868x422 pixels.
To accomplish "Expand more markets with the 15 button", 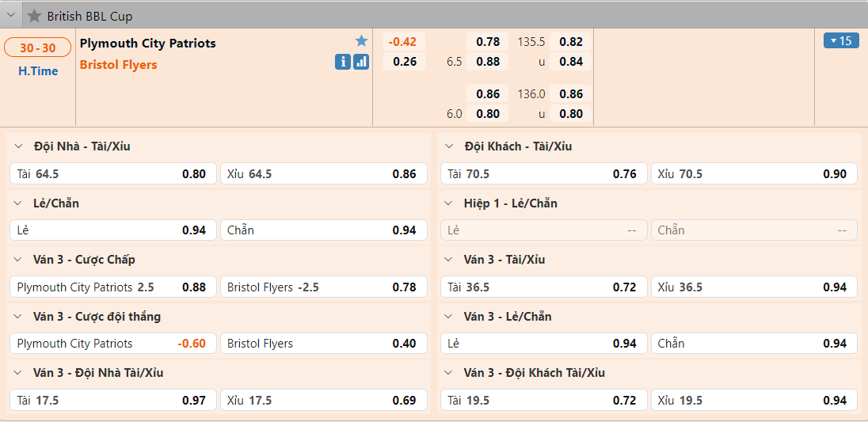I will coord(841,40).
